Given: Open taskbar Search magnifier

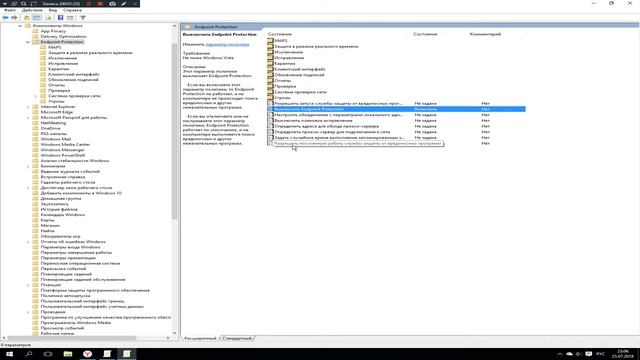Looking at the screenshot, I should [x=29, y=354].
